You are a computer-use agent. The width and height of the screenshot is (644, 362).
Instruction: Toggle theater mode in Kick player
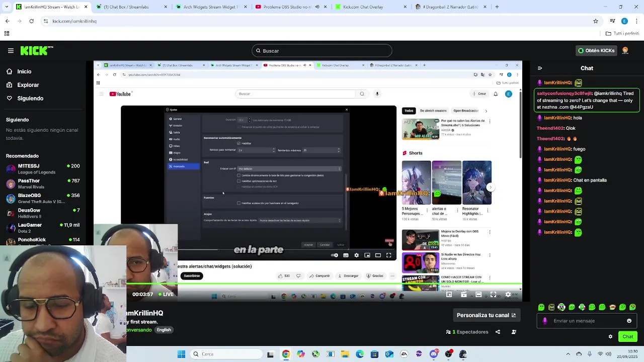pyautogui.click(x=478, y=295)
